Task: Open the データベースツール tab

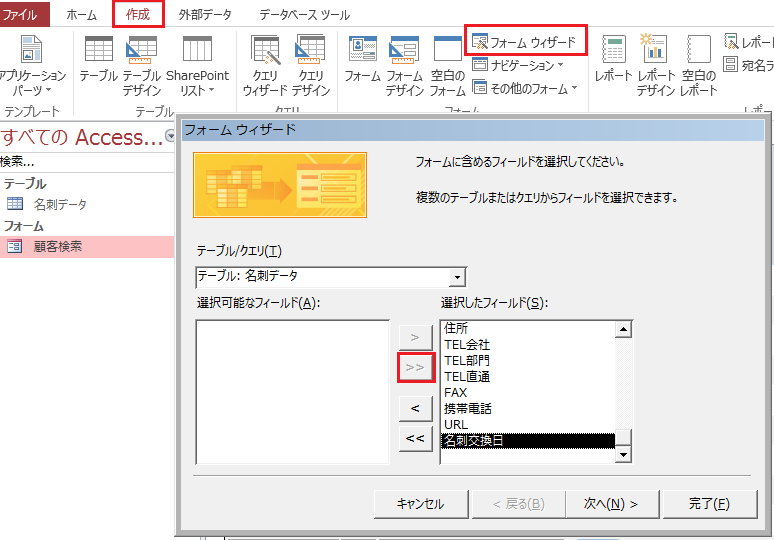Action: point(304,15)
